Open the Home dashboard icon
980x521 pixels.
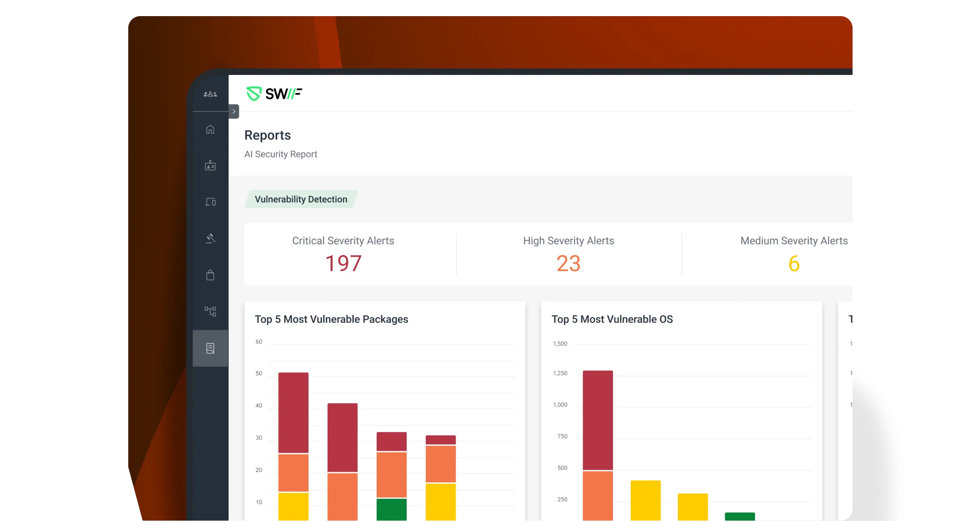coord(210,129)
